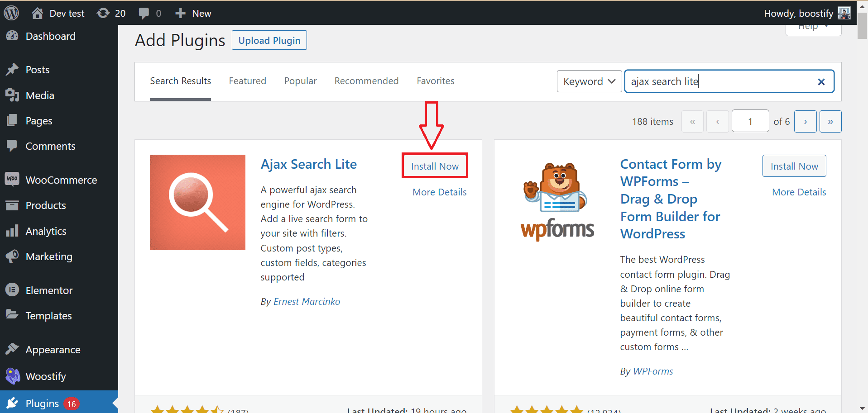Click the Products box icon
This screenshot has height=413, width=868.
point(12,205)
